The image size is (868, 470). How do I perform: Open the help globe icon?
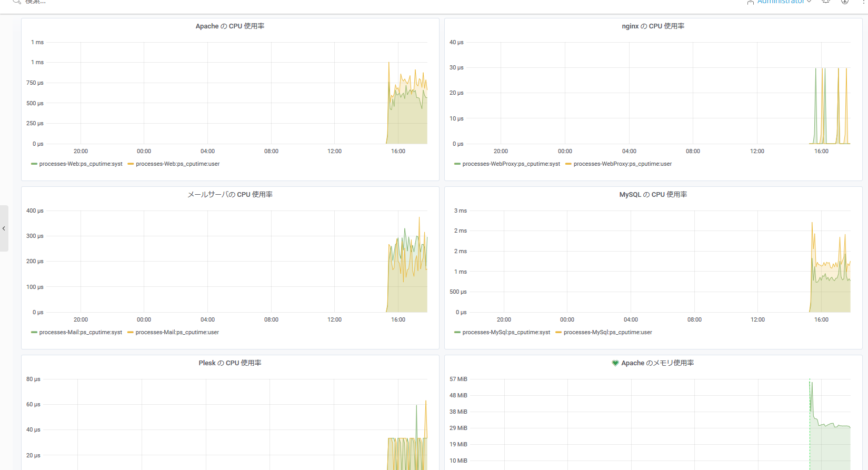845,2
